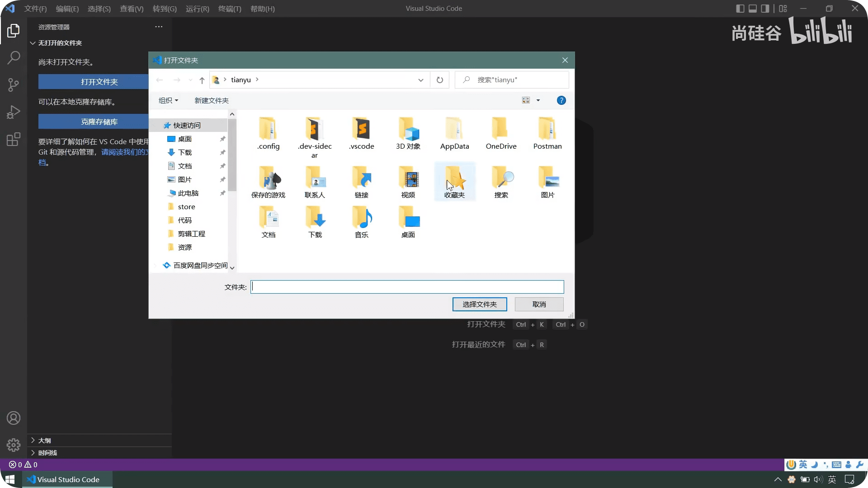The height and width of the screenshot is (488, 868).
Task: Open the Search activity bar icon
Action: coord(14,57)
